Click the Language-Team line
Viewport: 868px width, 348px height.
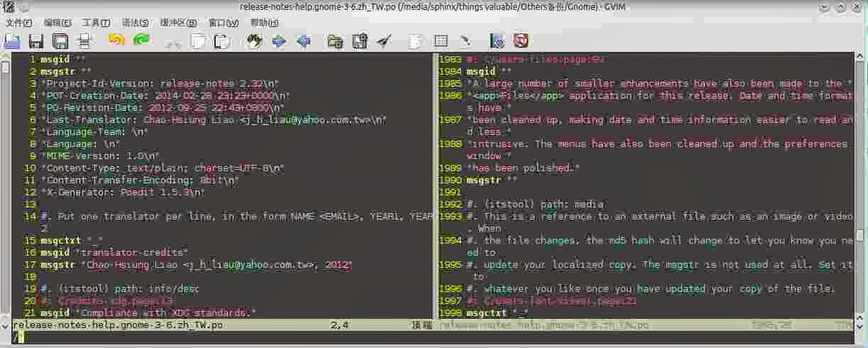pos(94,132)
